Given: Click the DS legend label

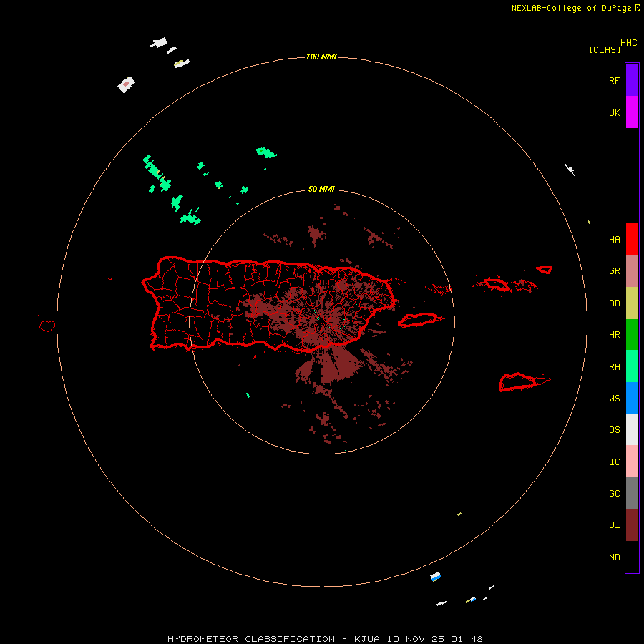Looking at the screenshot, I should (x=614, y=430).
